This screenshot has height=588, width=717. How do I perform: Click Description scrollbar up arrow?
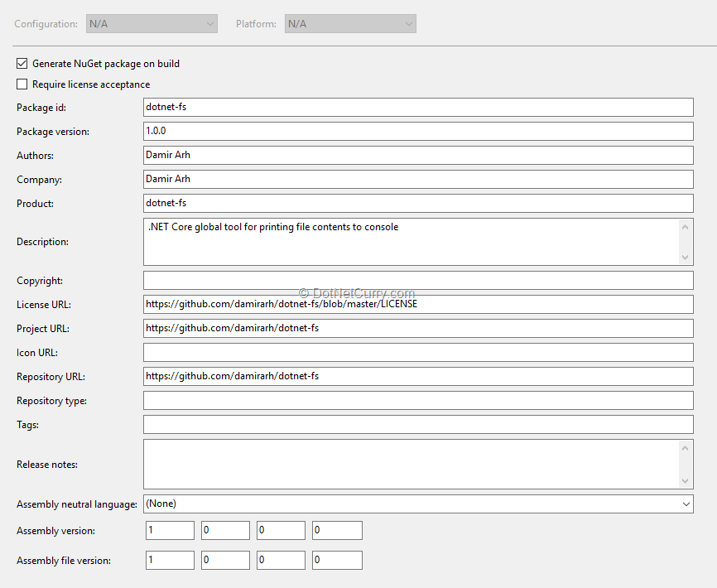(685, 227)
